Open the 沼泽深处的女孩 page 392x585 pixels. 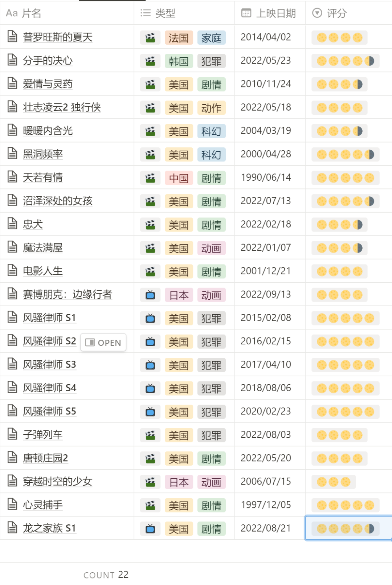coord(58,201)
